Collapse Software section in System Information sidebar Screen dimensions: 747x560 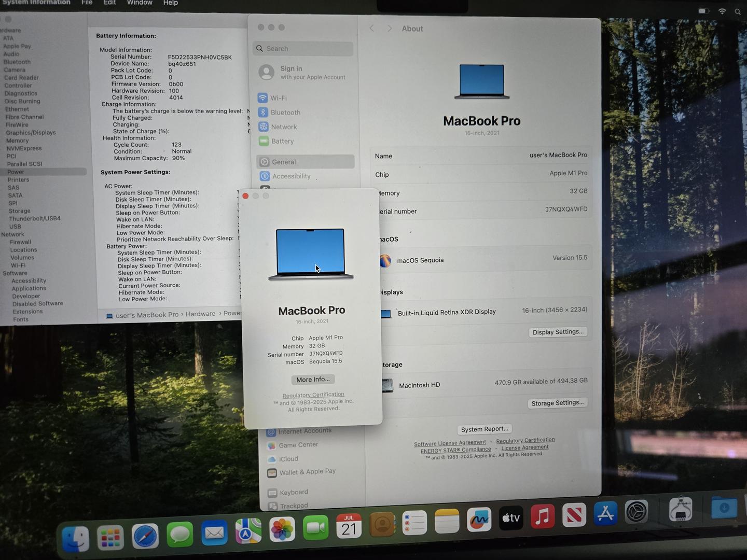click(15, 273)
